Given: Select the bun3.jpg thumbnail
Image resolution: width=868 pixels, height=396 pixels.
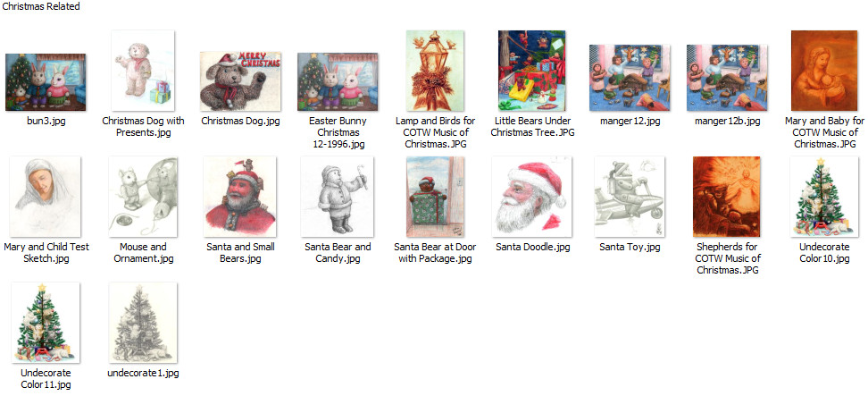Looking at the screenshot, I should 46,82.
